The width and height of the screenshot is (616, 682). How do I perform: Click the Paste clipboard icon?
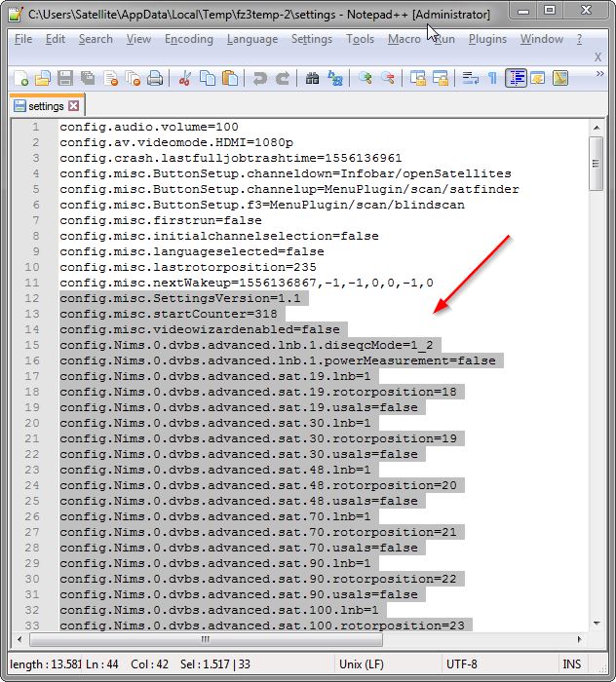click(230, 79)
